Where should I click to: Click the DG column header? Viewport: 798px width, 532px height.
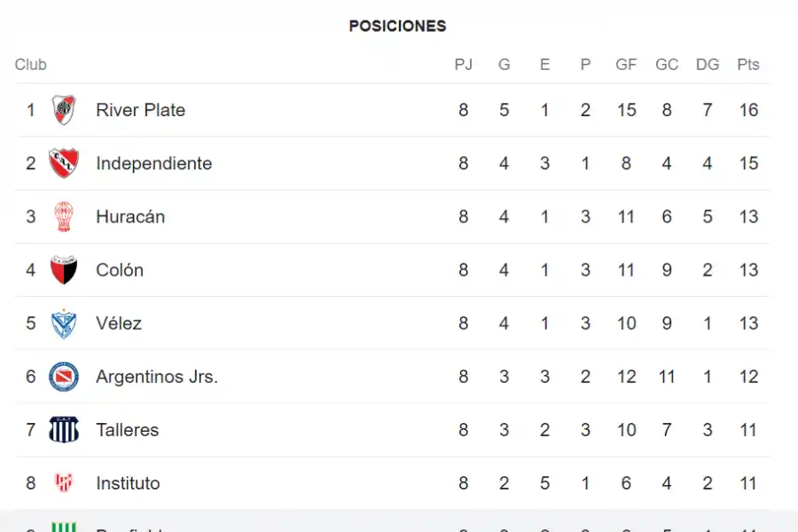[x=708, y=65]
